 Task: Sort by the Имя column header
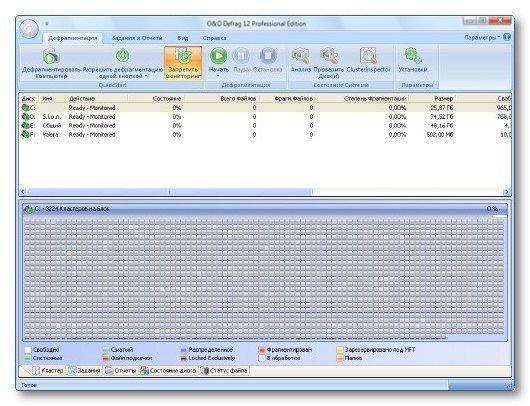click(53, 98)
